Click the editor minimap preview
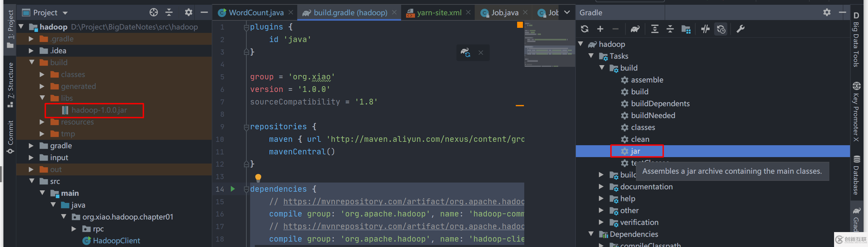The image size is (868, 247). (x=549, y=44)
